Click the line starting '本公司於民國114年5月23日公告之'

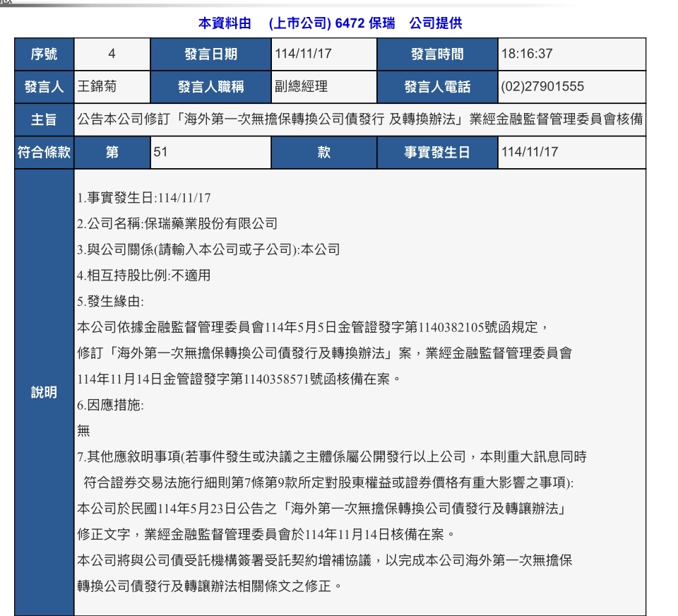[x=323, y=509]
